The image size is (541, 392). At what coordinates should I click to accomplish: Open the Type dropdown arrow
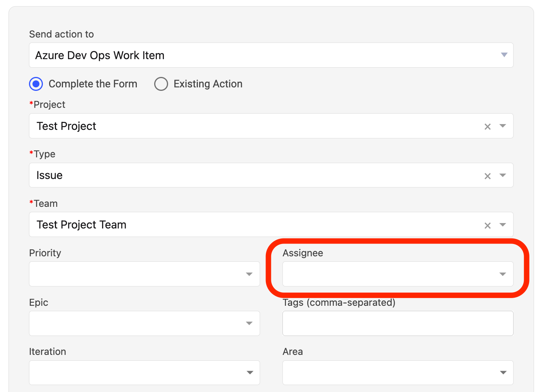pos(503,176)
